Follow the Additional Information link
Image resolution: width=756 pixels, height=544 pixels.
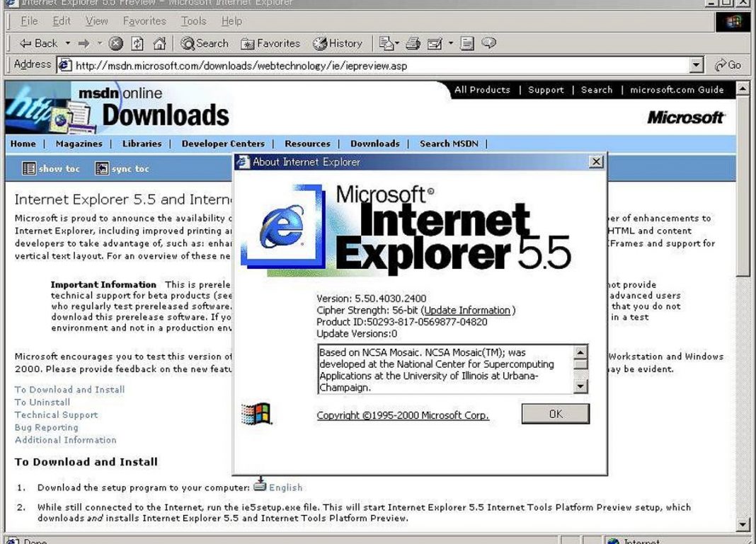(66, 439)
